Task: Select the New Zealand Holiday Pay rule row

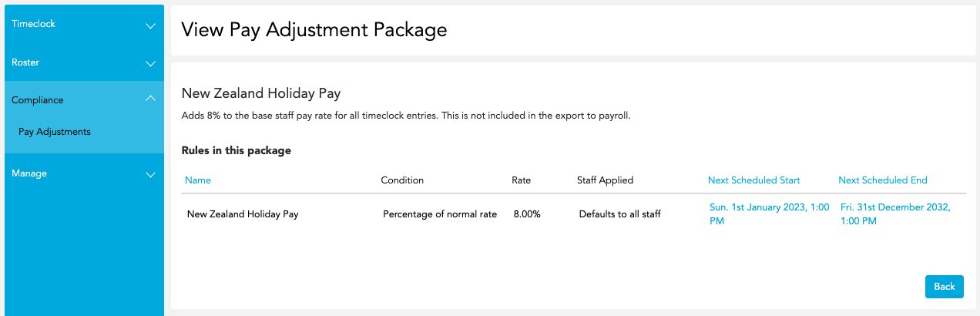Action: coord(574,214)
